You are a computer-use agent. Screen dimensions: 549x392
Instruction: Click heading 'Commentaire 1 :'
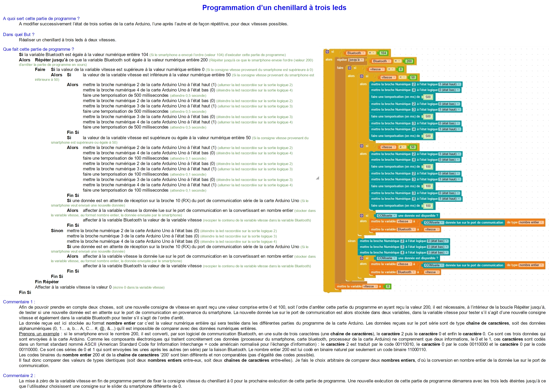(19, 302)
